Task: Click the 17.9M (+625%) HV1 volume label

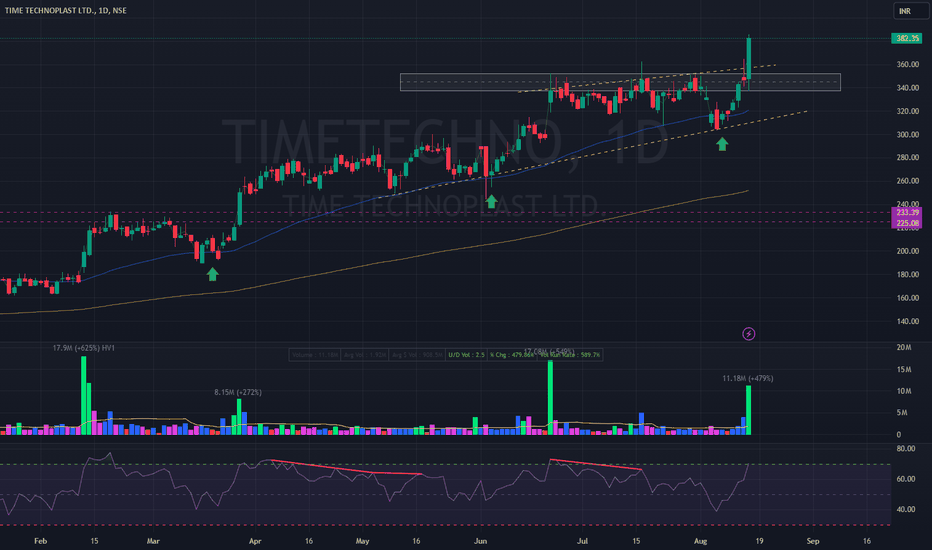Action: (84, 348)
